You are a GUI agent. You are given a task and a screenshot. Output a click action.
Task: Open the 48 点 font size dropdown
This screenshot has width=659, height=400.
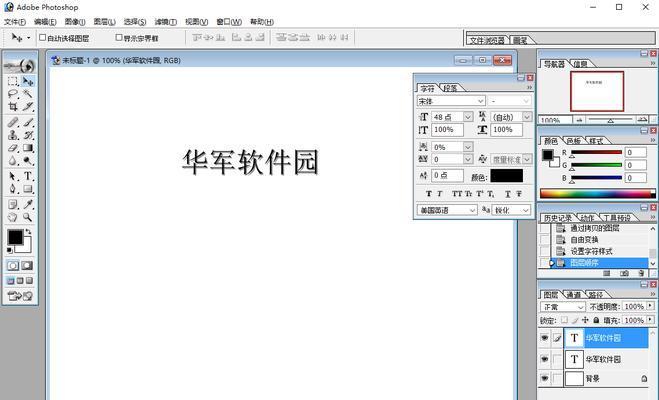coord(468,117)
